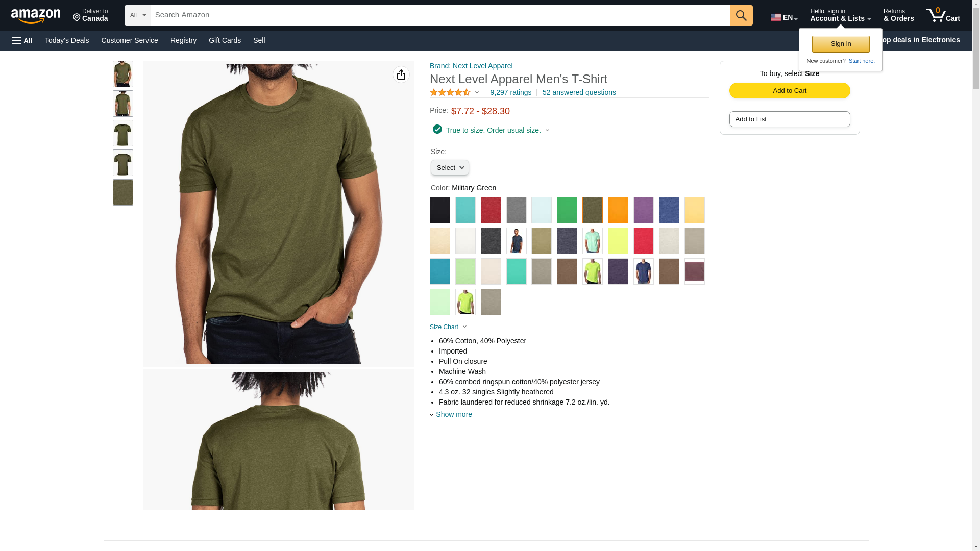Select the orange color swatch
Viewport: 980px width, 551px height.
click(618, 210)
